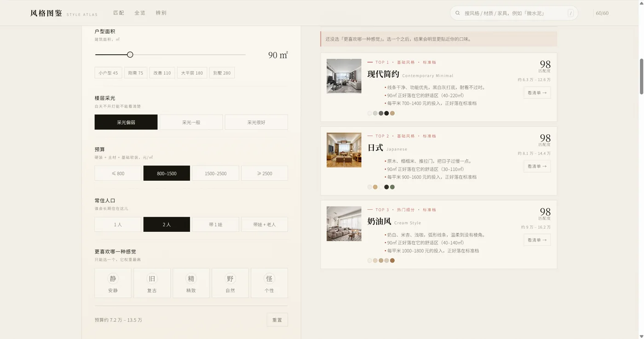
Task: Open the 奶油风 room thumbnail
Action: 344,224
